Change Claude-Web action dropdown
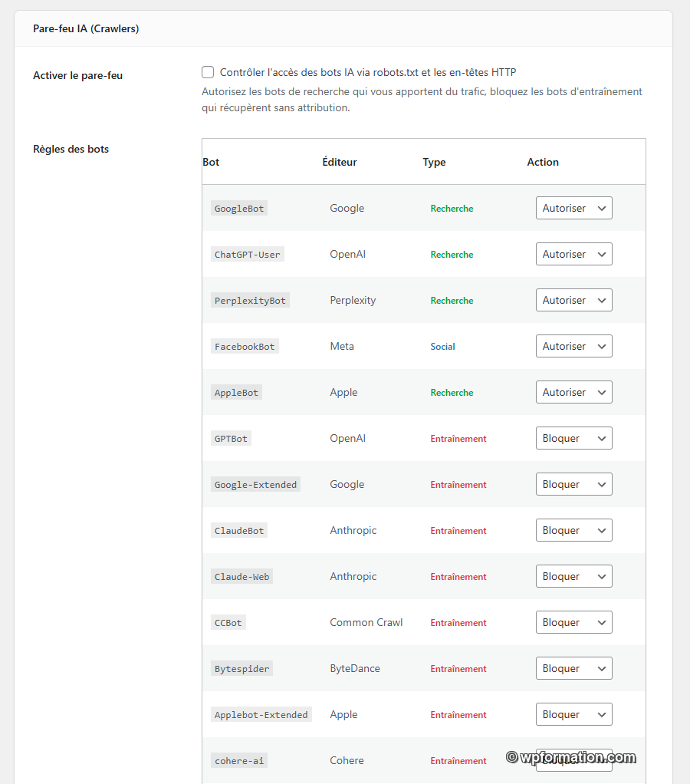 [x=573, y=576]
